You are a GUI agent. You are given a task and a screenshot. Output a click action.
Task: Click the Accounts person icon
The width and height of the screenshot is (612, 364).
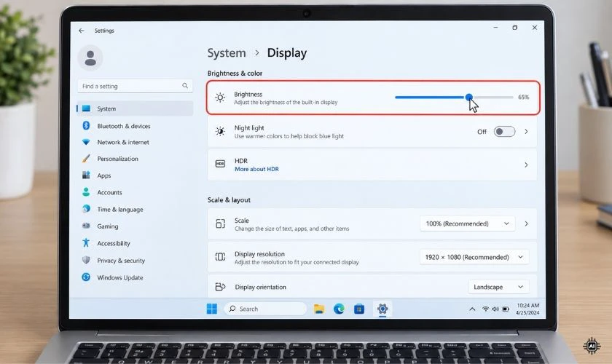click(86, 192)
